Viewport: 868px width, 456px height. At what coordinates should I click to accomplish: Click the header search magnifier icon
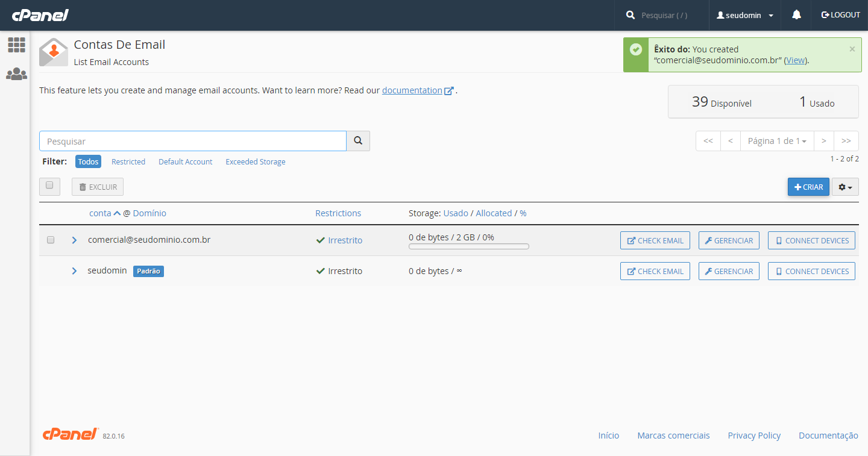[x=631, y=15]
